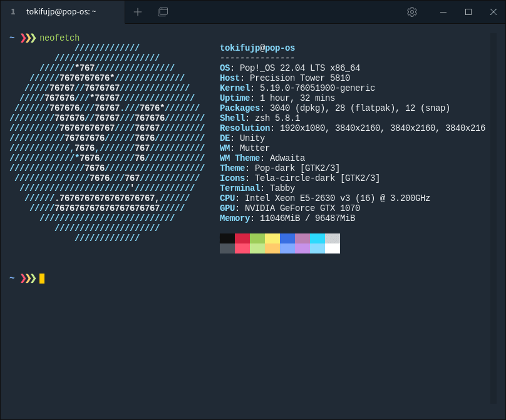The height and width of the screenshot is (420, 506).
Task: Click the red swatch in the top color row
Action: coord(242,238)
